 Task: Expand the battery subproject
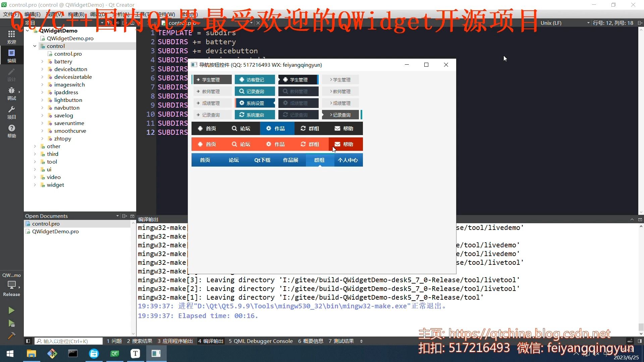(42, 61)
